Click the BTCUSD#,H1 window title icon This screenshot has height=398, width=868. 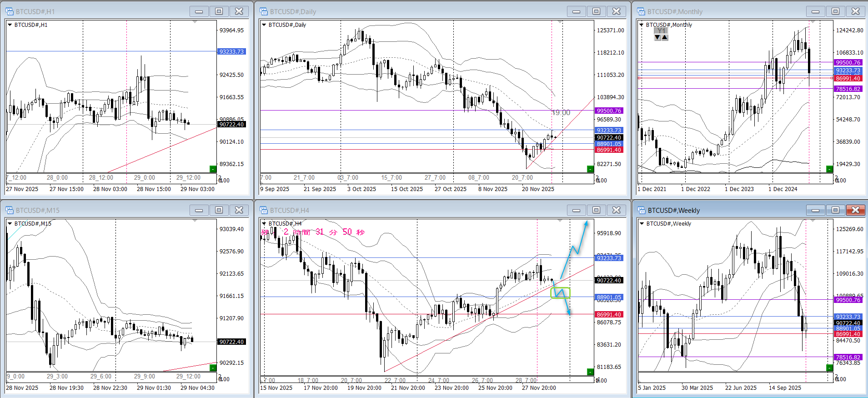9,11
